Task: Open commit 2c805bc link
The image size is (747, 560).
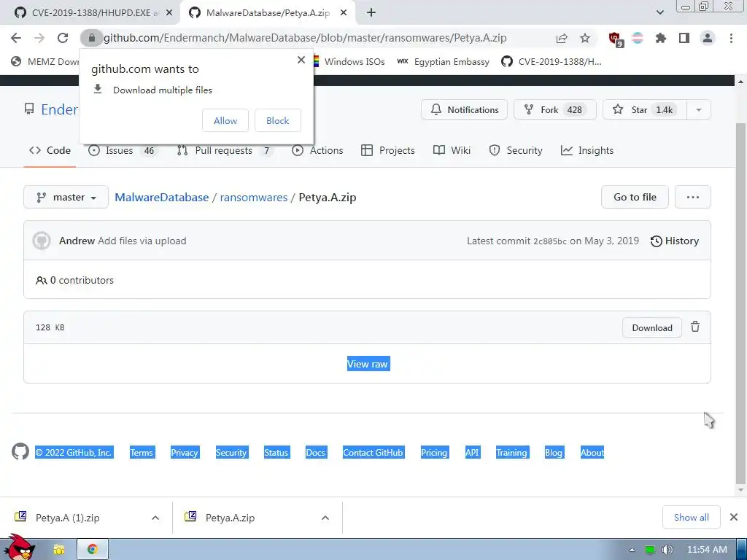Action: 550,241
